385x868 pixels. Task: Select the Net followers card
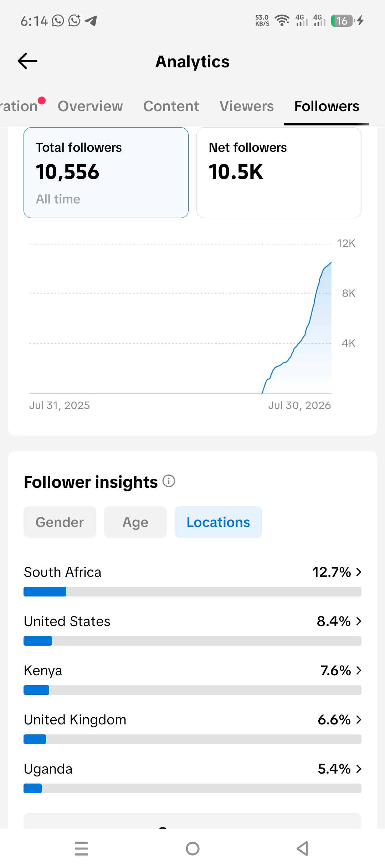[279, 172]
